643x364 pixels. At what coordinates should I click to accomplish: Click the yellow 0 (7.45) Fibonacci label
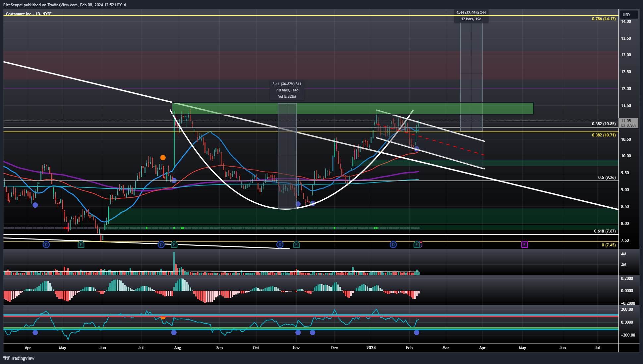pyautogui.click(x=609, y=245)
